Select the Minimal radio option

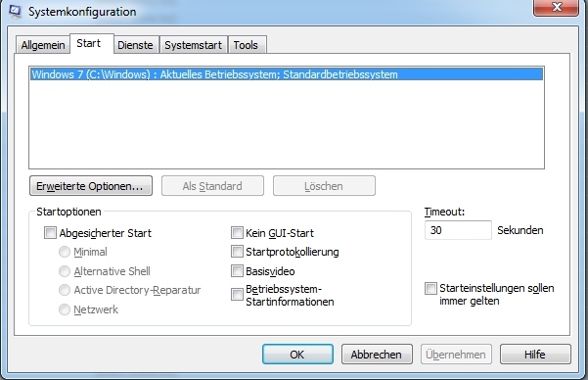[x=65, y=252]
